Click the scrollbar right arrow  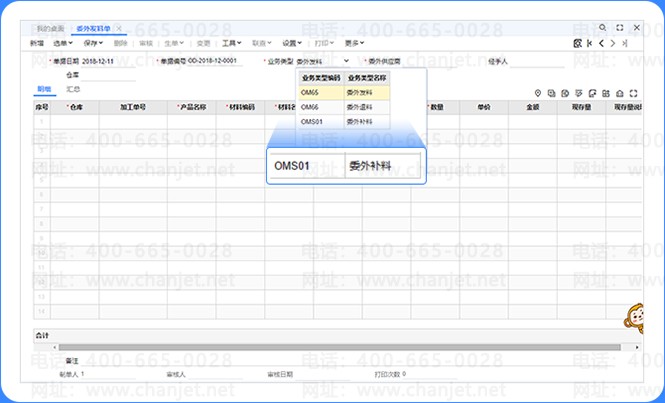(x=637, y=347)
